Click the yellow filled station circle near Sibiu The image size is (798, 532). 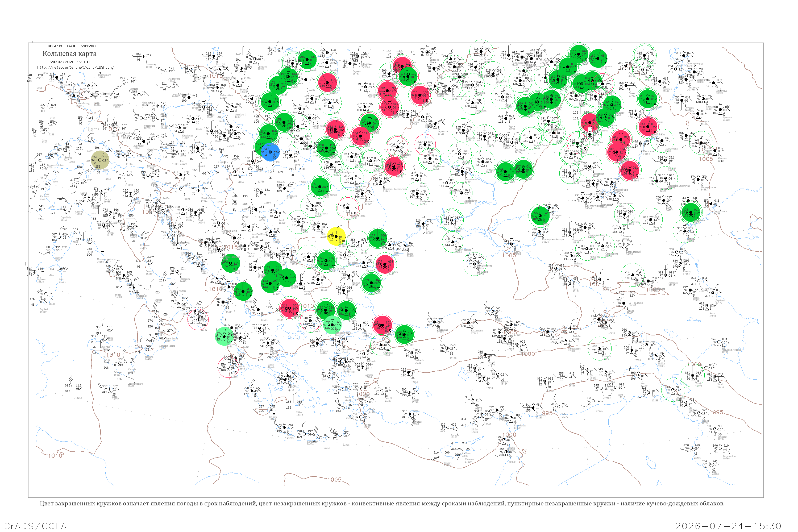click(336, 236)
